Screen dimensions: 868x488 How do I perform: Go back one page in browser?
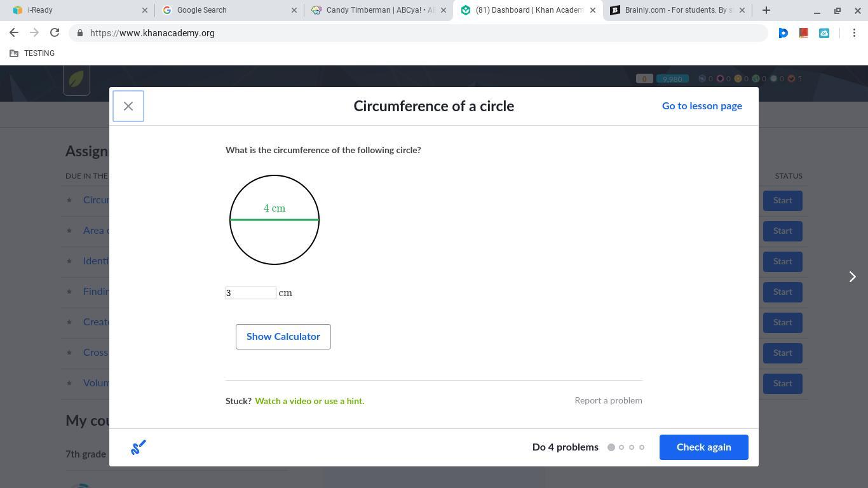(14, 33)
